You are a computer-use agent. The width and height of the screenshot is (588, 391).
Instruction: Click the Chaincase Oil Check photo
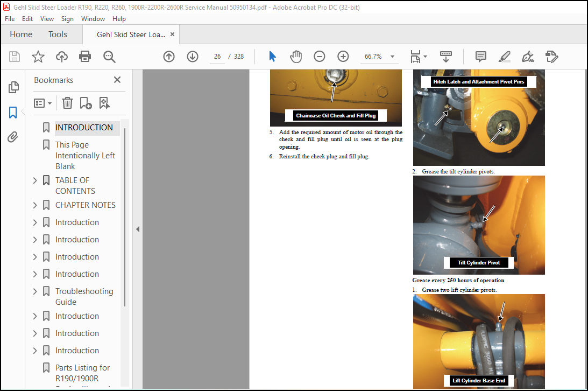pos(336,97)
